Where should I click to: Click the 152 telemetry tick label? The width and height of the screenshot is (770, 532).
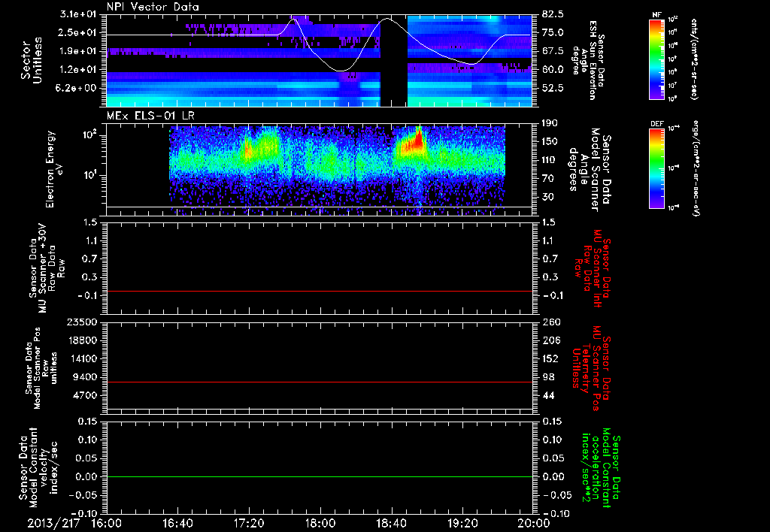click(x=550, y=358)
